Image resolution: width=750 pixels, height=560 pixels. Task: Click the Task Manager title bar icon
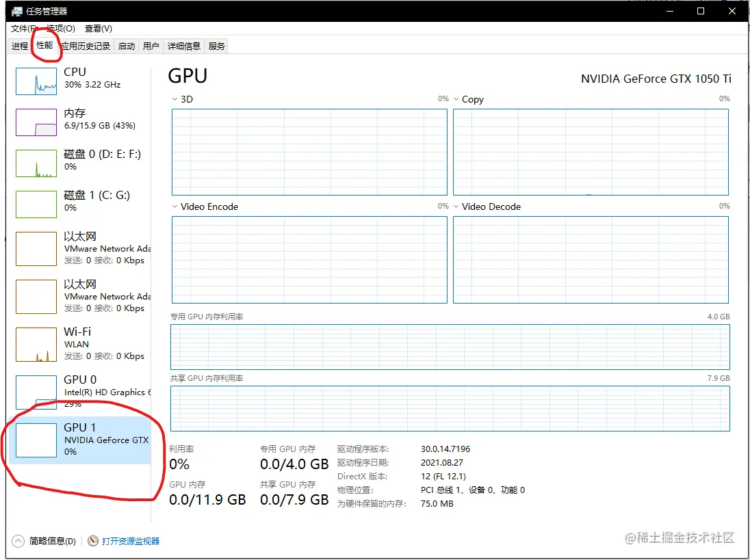(16, 11)
